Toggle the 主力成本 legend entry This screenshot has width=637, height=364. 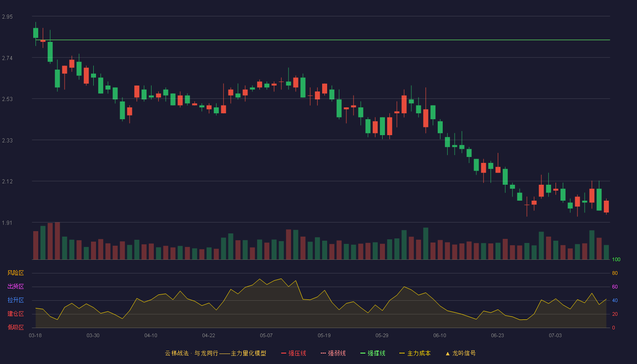pos(415,353)
